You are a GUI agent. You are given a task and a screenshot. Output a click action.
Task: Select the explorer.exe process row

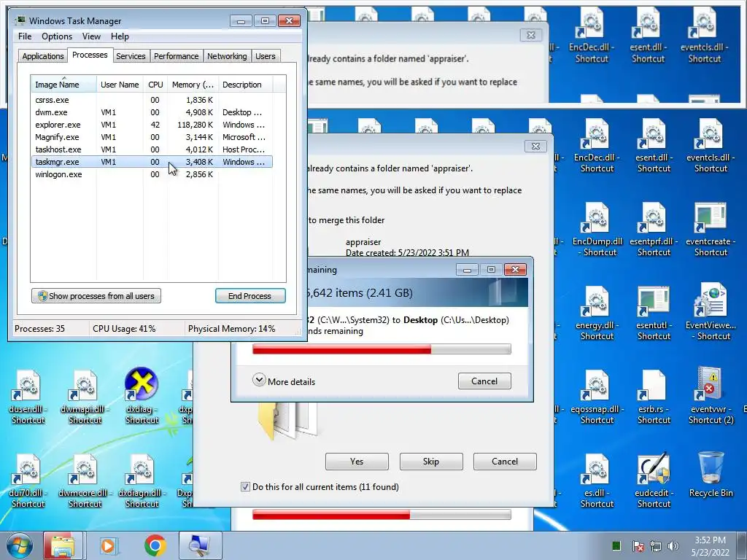tap(152, 125)
